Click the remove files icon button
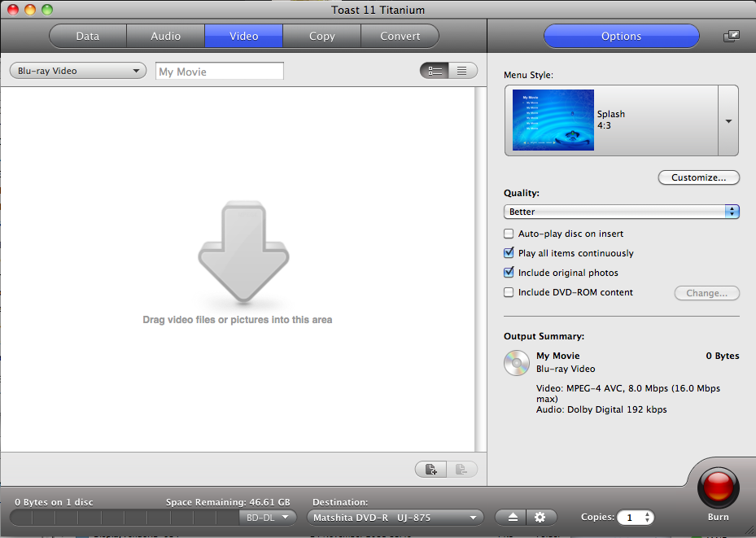 (x=462, y=469)
